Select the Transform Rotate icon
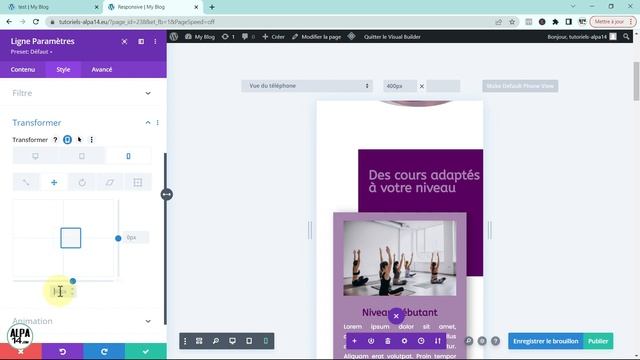The image size is (640, 360). [82, 182]
